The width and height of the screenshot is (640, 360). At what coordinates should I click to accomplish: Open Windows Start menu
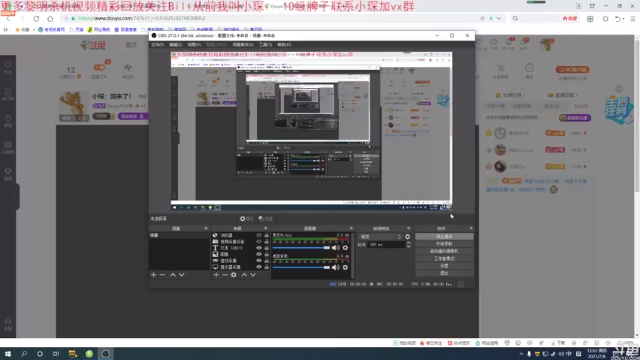click(8, 354)
